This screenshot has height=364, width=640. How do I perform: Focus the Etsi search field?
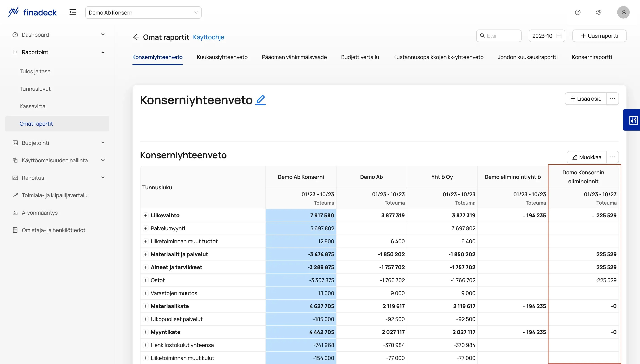(x=499, y=36)
